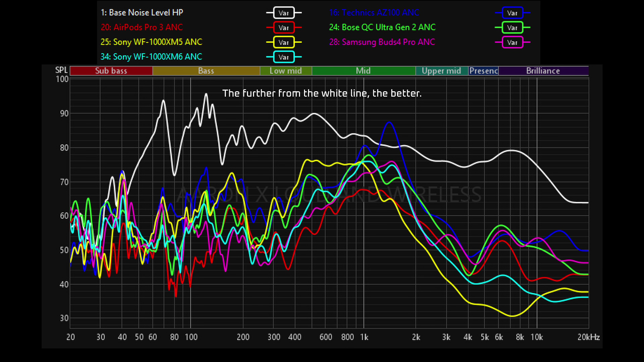Image resolution: width=644 pixels, height=362 pixels.
Task: Click the Var button for Technics AZ100 ANC
Action: [x=512, y=13]
